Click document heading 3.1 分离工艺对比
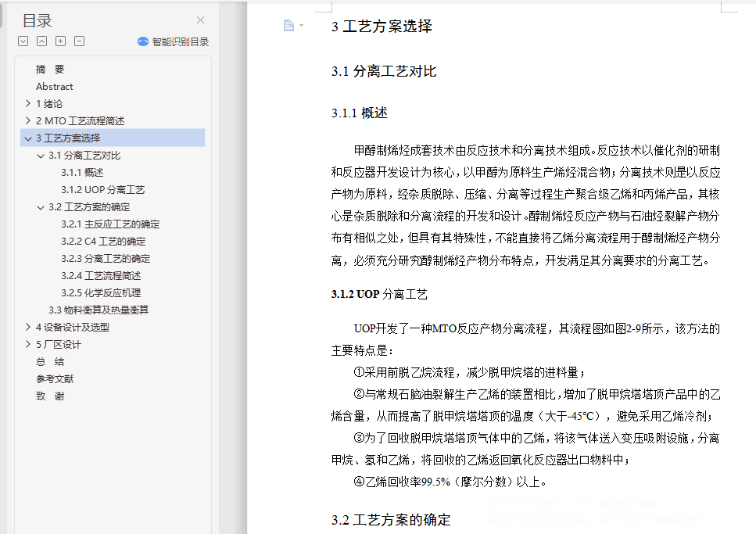The width and height of the screenshot is (756, 534). 384,71
